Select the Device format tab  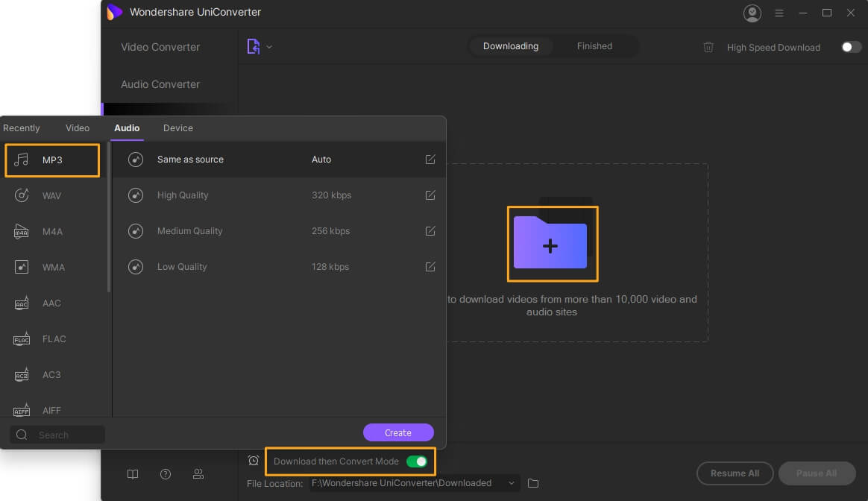pos(177,128)
